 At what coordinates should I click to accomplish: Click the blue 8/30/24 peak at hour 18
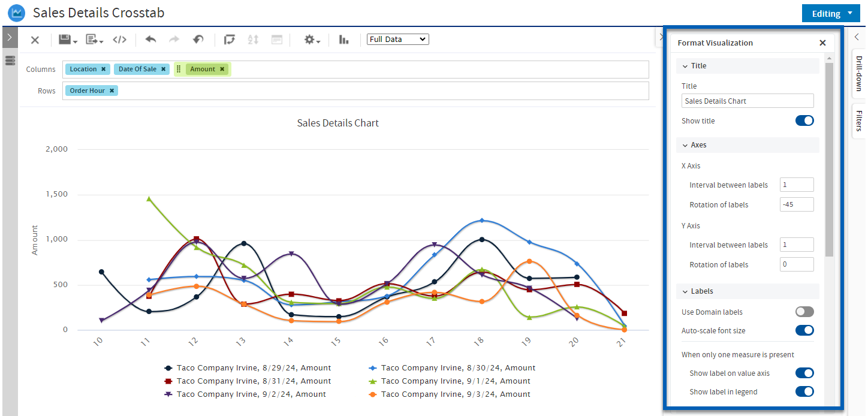coord(481,221)
